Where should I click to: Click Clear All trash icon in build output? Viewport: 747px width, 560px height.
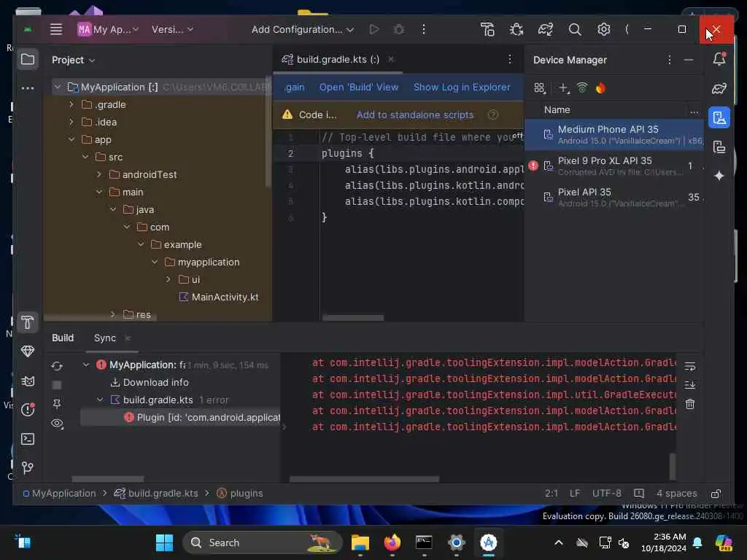690,404
